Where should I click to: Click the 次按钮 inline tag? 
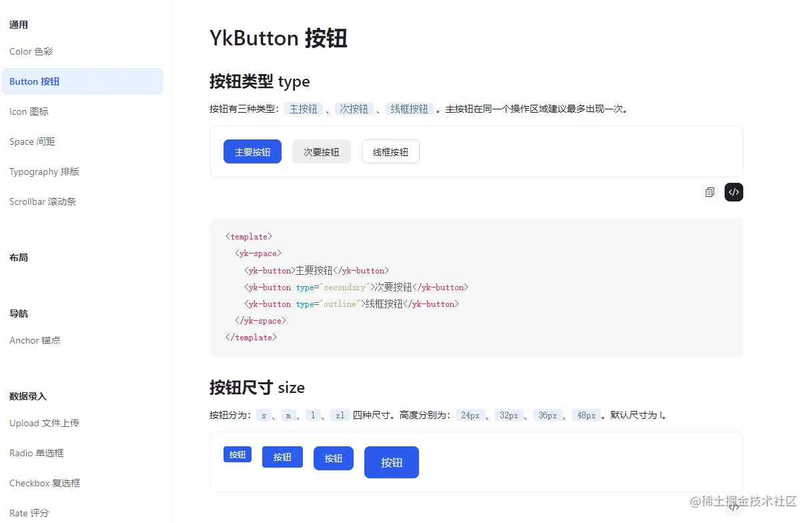pyautogui.click(x=354, y=109)
